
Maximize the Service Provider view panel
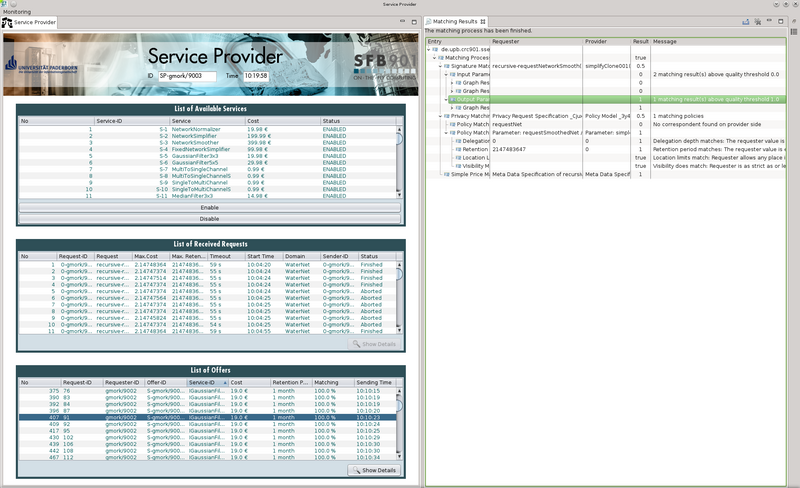[414, 22]
